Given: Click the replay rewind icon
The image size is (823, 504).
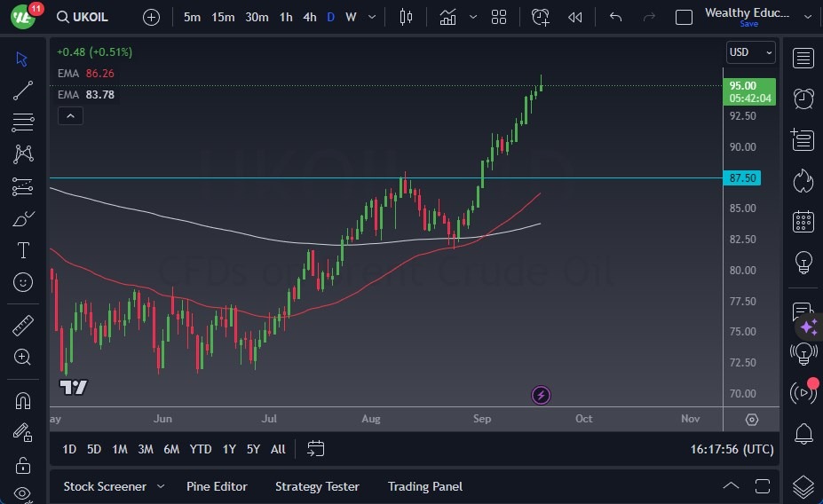Looking at the screenshot, I should (x=575, y=17).
